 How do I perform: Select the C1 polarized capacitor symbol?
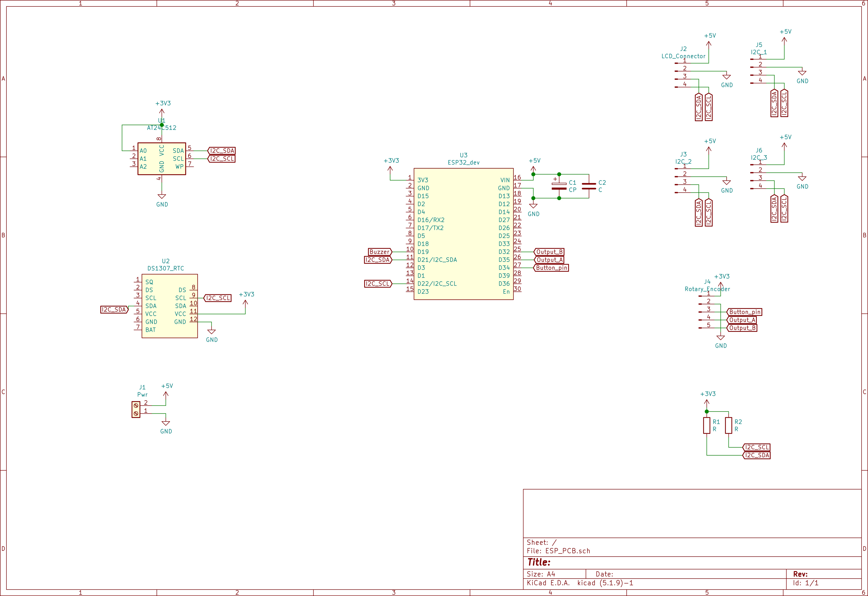[x=559, y=186]
